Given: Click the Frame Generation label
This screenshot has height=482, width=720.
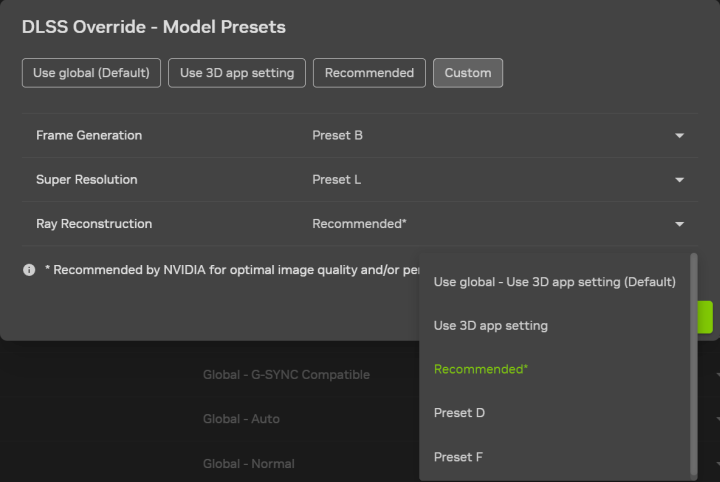Looking at the screenshot, I should pyautogui.click(x=89, y=135).
